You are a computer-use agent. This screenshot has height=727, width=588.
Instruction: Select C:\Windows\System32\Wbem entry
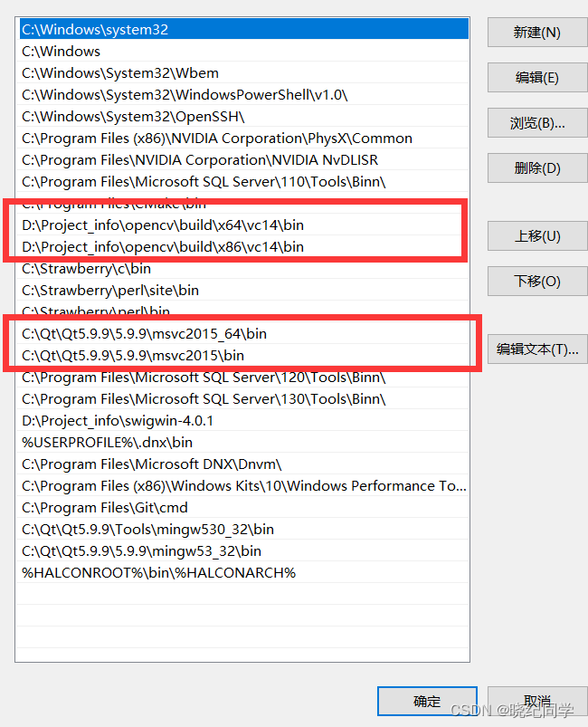pyautogui.click(x=243, y=72)
